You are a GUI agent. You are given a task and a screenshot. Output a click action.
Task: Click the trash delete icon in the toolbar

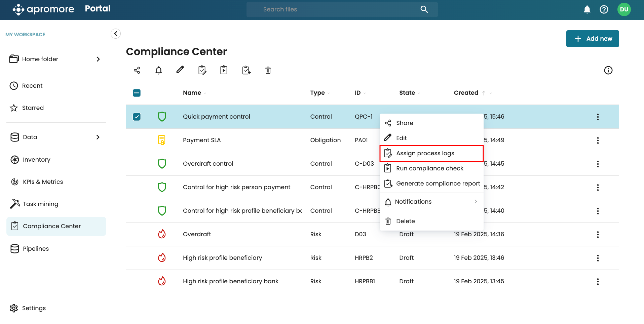(x=268, y=70)
